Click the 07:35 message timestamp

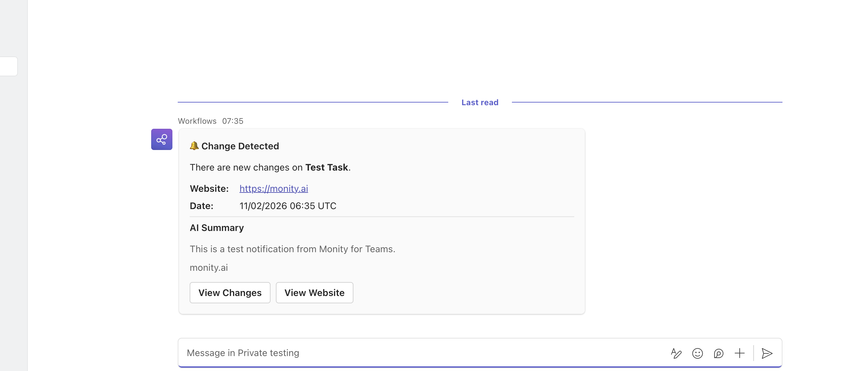(232, 121)
